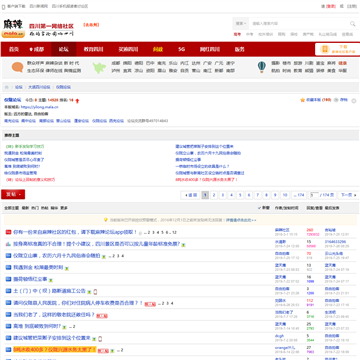This screenshot has width=360, height=360.
Task: Click the red up arrow ranking icon
Action: (77, 100)
